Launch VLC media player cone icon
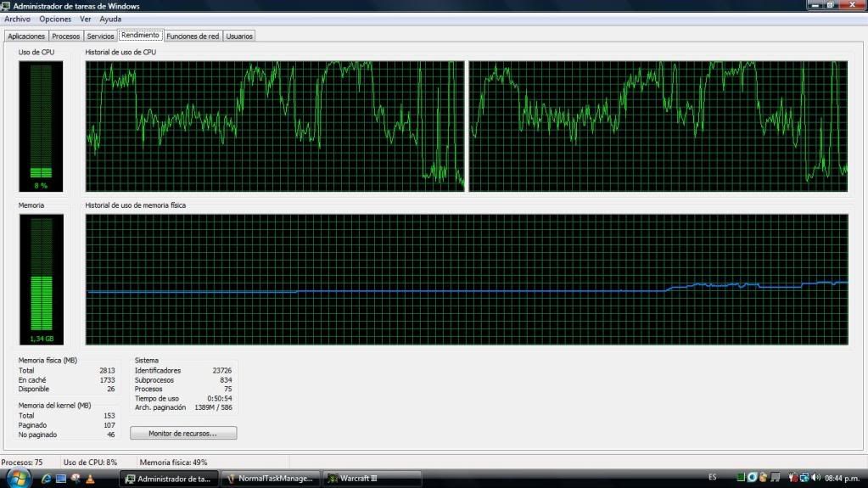This screenshot has height=488, width=868. [x=90, y=479]
